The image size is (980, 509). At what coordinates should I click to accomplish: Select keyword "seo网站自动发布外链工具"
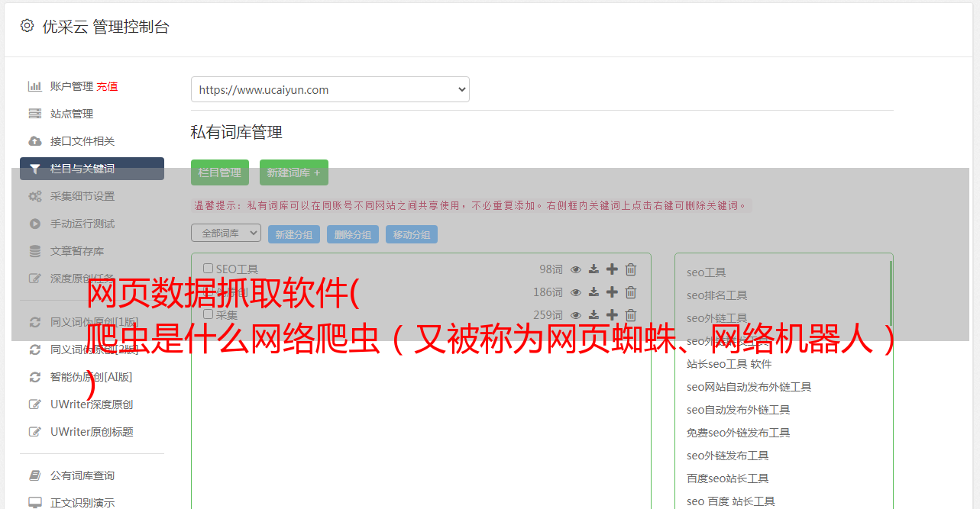pyautogui.click(x=749, y=387)
